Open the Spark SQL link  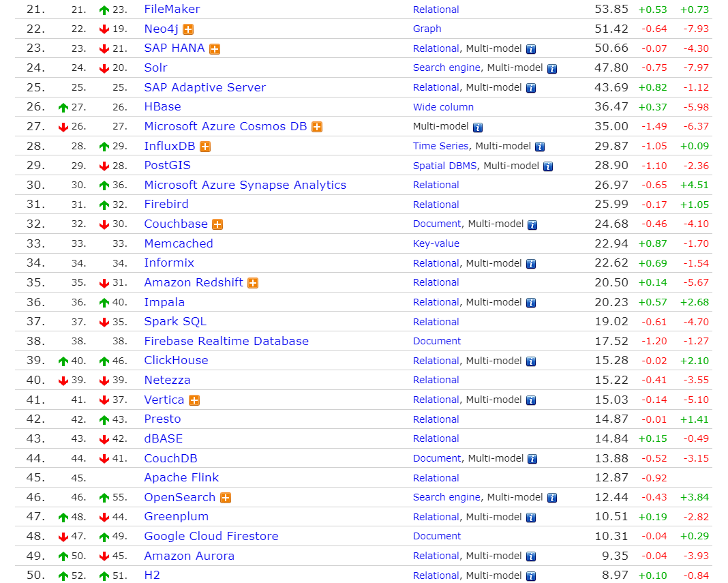[x=175, y=321]
